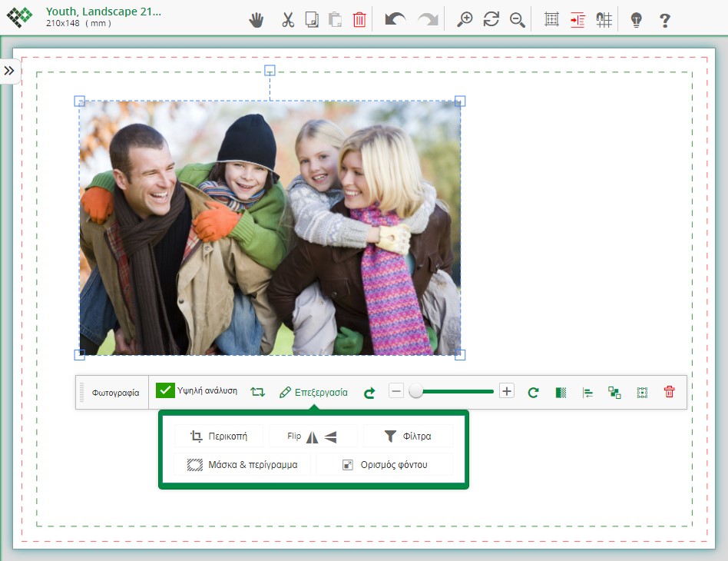Click the Ορισμός φόντου button
The height and width of the screenshot is (561, 728).
[384, 465]
